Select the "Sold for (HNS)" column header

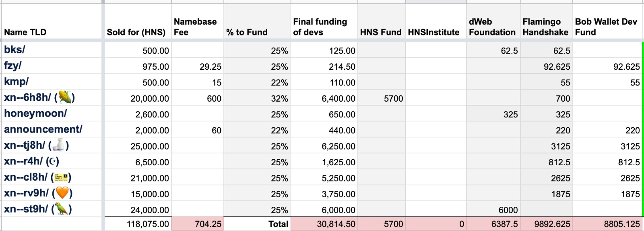[136, 32]
